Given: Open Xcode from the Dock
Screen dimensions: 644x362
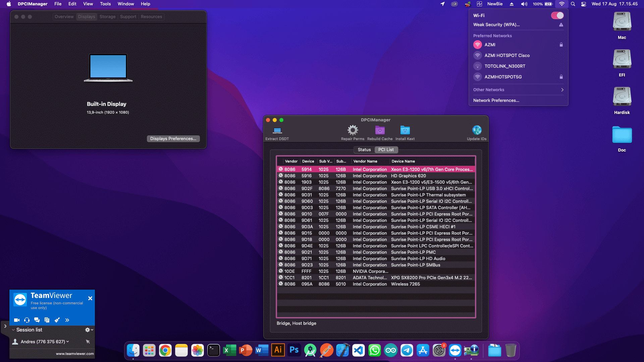Looking at the screenshot, I should tap(342, 351).
